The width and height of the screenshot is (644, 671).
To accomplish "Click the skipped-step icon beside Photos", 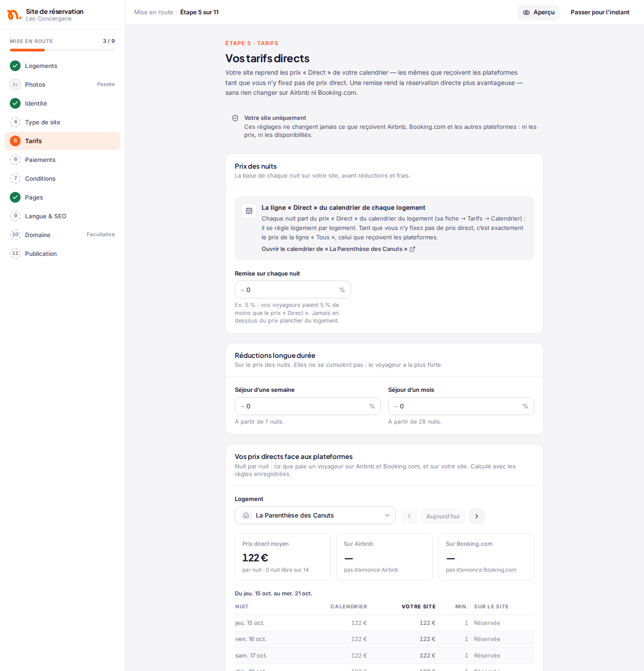I will (x=15, y=85).
